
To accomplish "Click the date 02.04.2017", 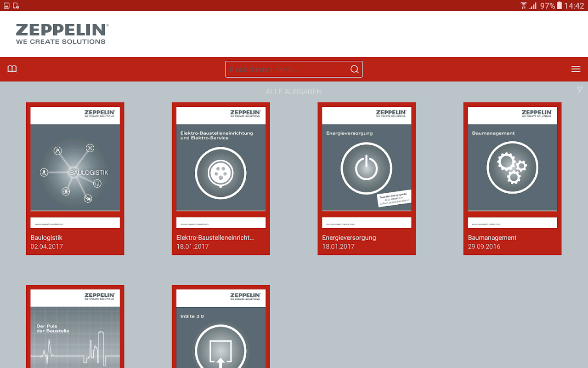I will [47, 247].
